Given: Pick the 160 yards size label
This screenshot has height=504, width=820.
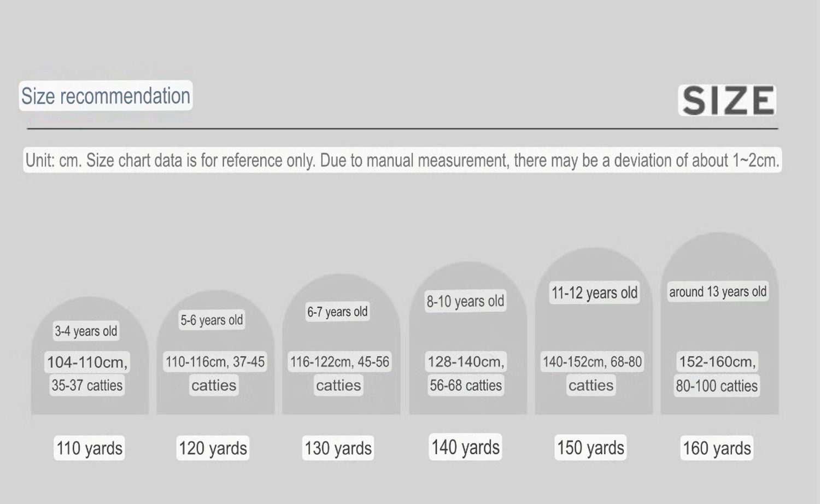Looking at the screenshot, I should [x=717, y=448].
